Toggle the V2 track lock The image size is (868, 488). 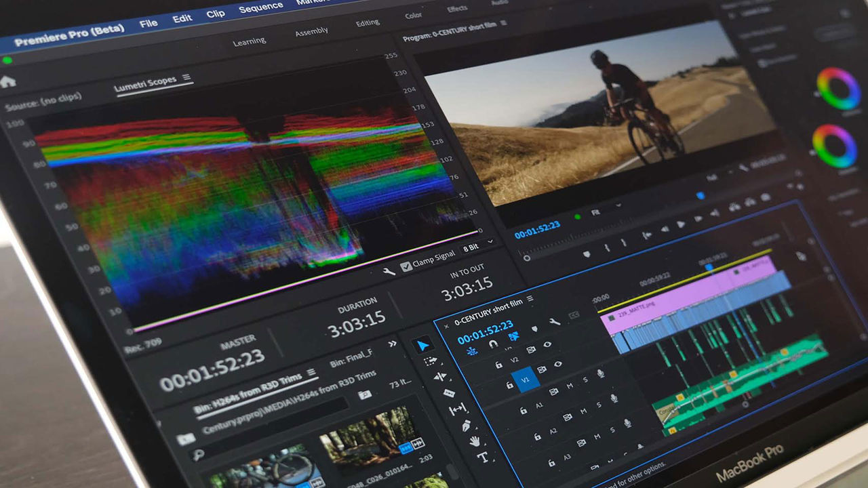point(499,365)
